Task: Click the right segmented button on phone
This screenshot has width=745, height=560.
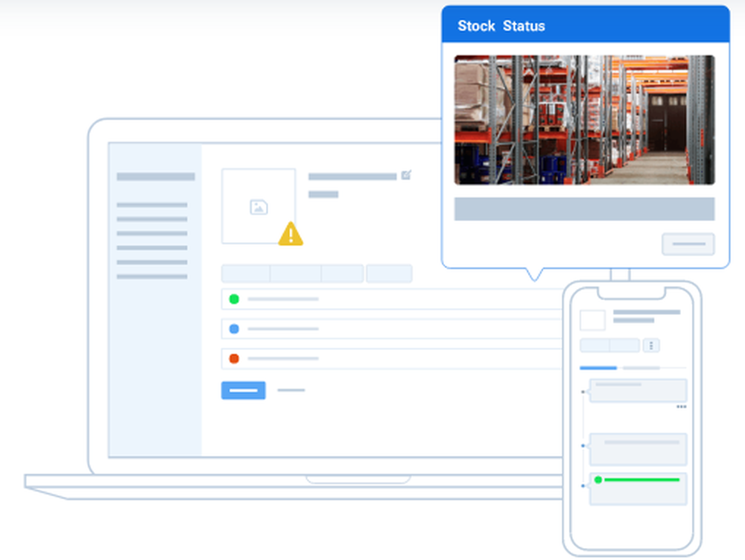Action: pyautogui.click(x=625, y=346)
